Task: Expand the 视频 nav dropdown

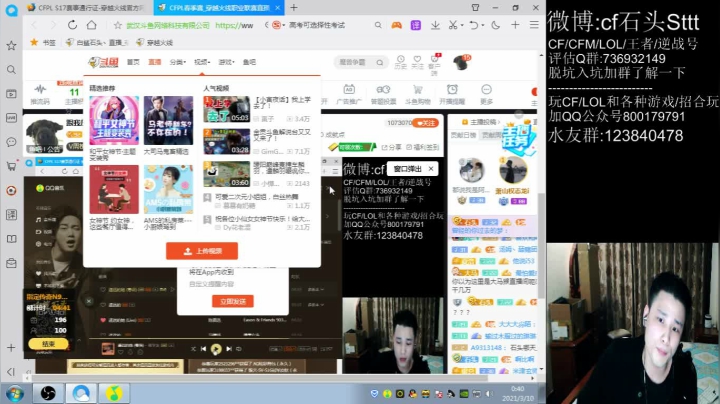Action: coord(202,62)
